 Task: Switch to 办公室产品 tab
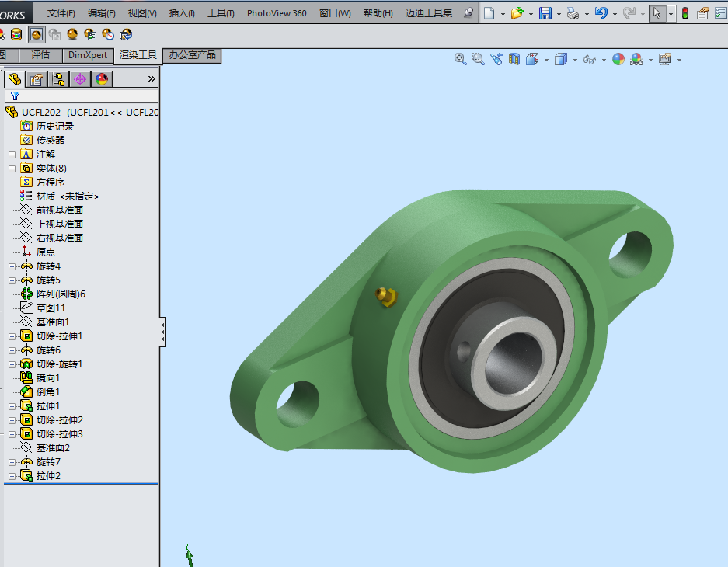coord(192,55)
